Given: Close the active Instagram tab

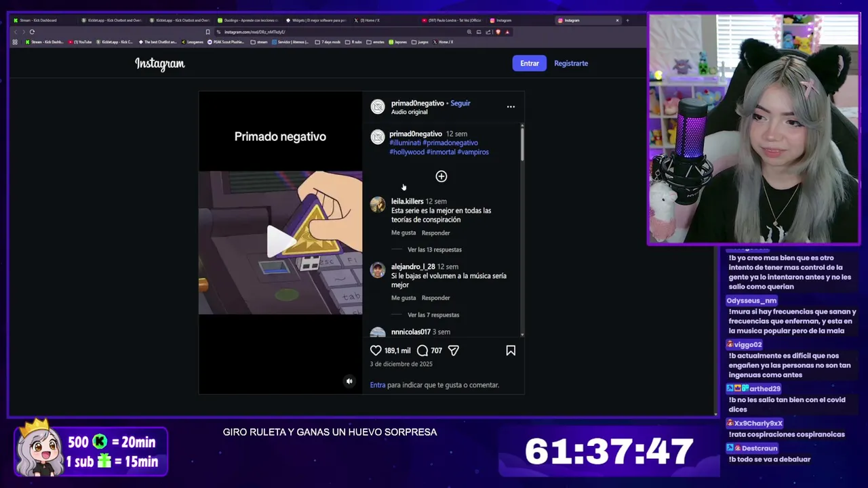Looking at the screenshot, I should (617, 20).
